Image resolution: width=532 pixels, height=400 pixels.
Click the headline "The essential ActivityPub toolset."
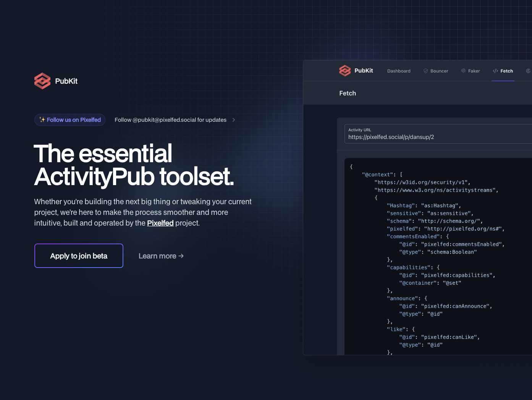tap(134, 165)
